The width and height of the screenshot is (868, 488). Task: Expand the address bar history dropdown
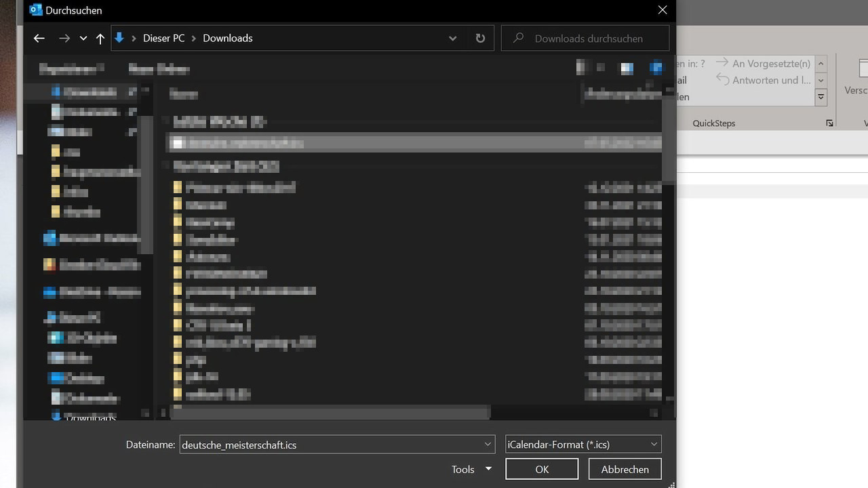click(x=452, y=39)
